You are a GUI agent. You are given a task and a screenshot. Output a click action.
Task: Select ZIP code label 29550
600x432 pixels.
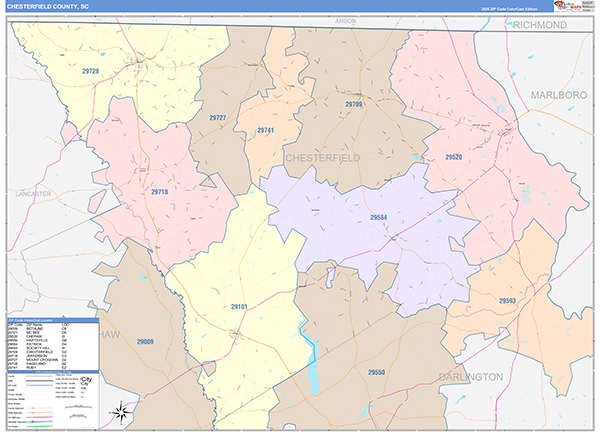click(377, 372)
